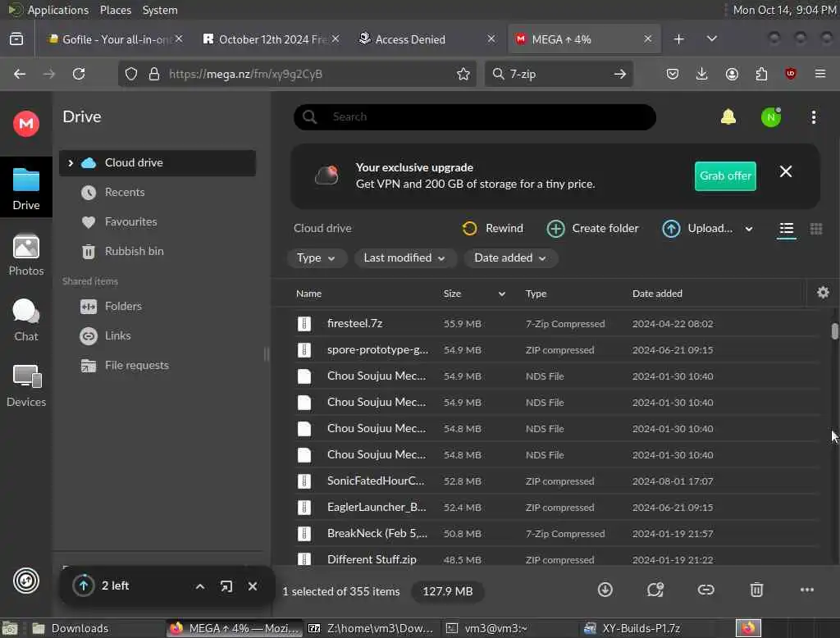Open the green account avatar menu
The height and width of the screenshot is (638, 840).
770,117
